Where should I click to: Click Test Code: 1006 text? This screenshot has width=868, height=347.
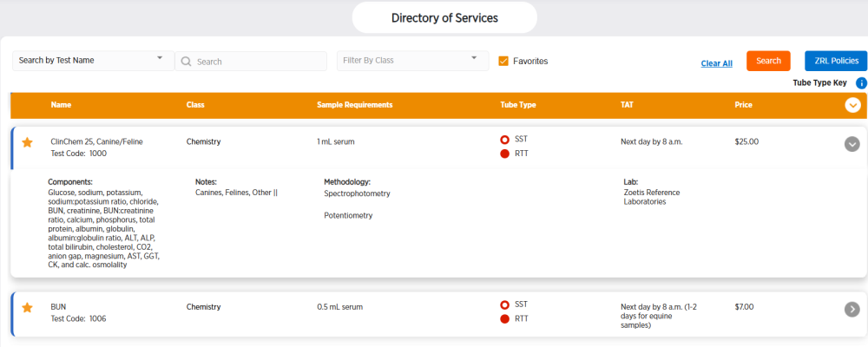tap(79, 318)
